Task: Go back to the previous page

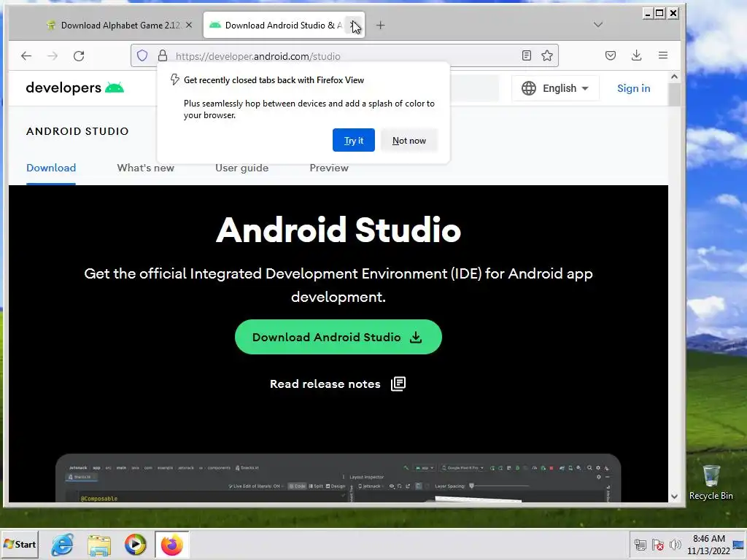Action: tap(26, 55)
